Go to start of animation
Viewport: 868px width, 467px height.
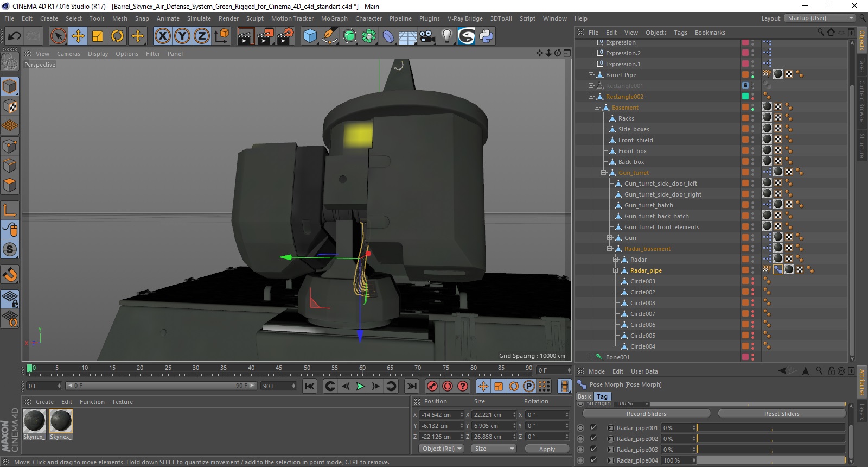pyautogui.click(x=309, y=386)
